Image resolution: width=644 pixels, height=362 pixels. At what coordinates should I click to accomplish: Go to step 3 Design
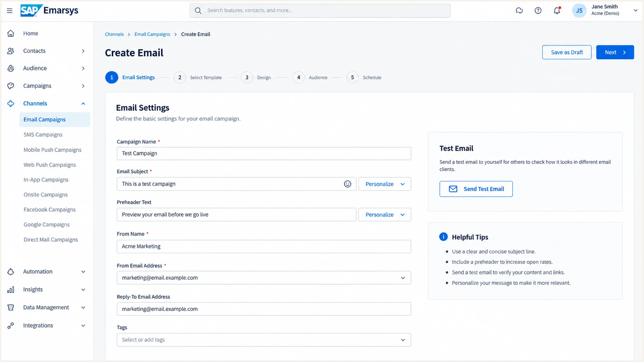[256, 77]
